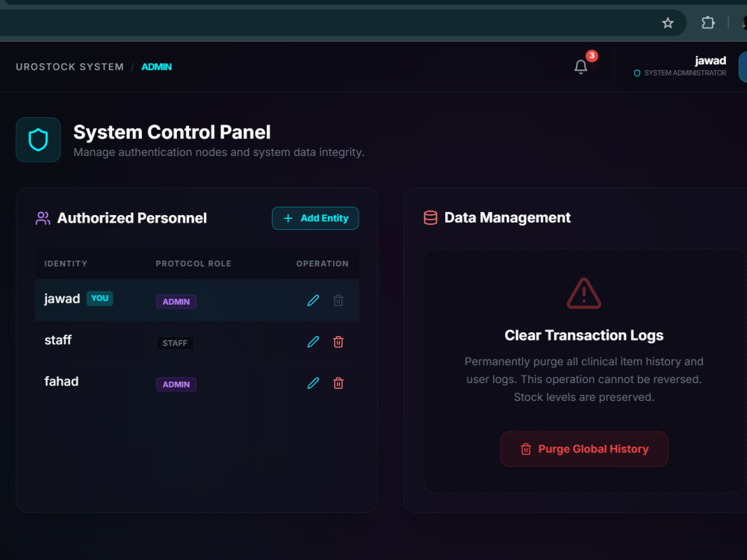Click the OPERATION column header
Image resolution: width=747 pixels, height=560 pixels.
(x=323, y=264)
